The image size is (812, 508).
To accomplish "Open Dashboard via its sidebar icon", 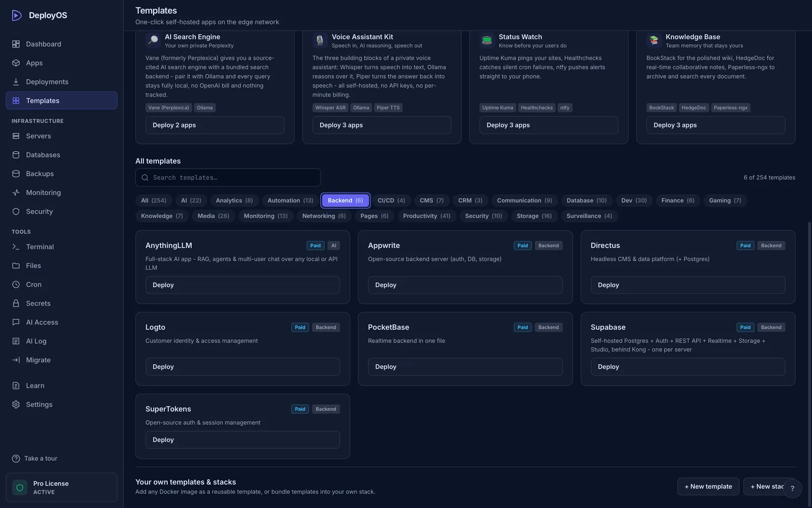I will [16, 44].
